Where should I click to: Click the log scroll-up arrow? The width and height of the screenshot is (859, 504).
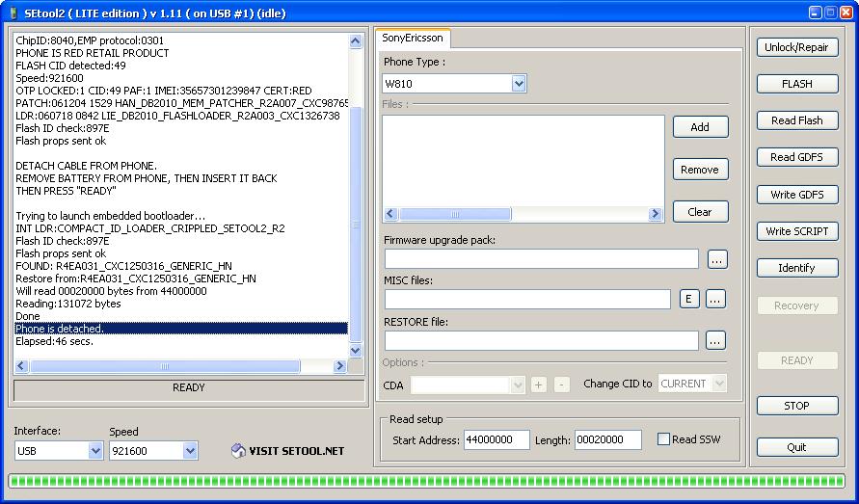[x=355, y=41]
